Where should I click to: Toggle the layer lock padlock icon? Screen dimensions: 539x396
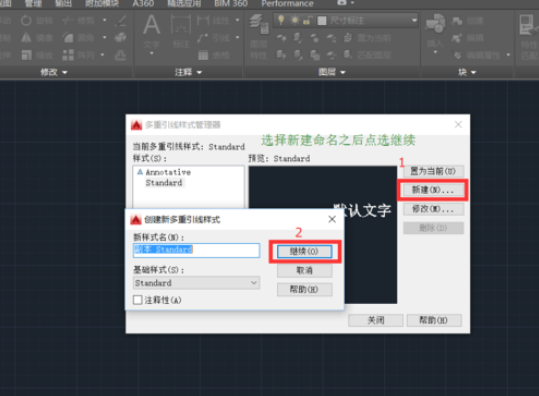[x=307, y=20]
